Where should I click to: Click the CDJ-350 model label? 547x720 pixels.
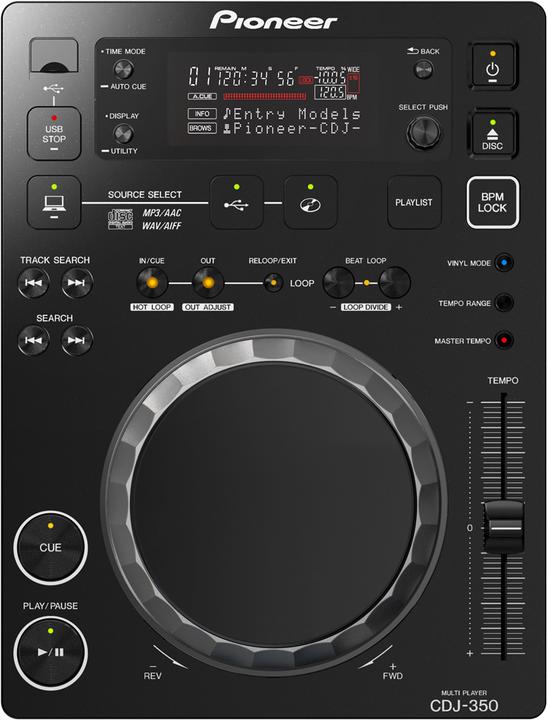coord(464,705)
